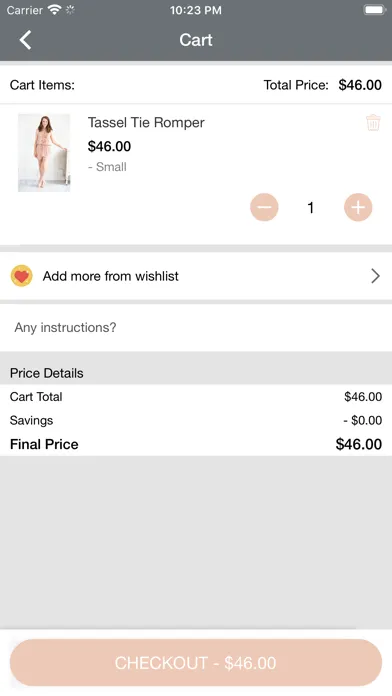Screen dimensions: 392x696
Task: Open wishlist via the right chevron
Action: (x=376, y=276)
